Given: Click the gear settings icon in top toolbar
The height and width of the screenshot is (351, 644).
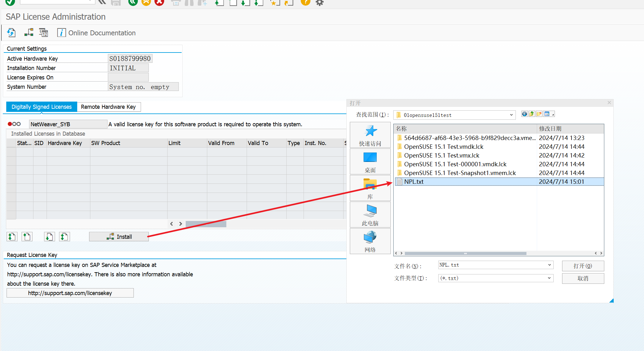Looking at the screenshot, I should 319,3.
